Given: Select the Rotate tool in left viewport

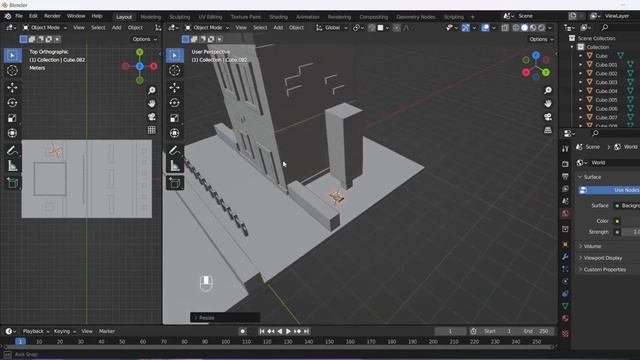Looking at the screenshot, I should click(12, 102).
